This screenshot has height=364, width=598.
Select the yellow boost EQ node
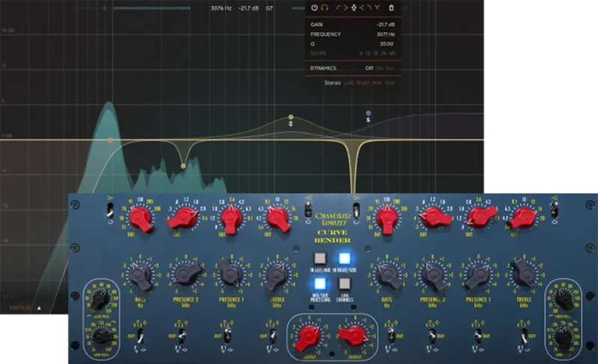click(x=291, y=117)
